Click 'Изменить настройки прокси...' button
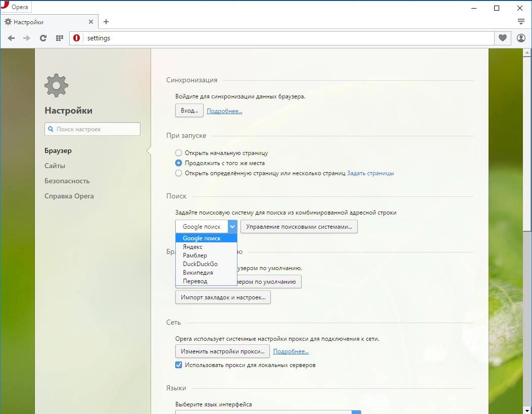 223,351
